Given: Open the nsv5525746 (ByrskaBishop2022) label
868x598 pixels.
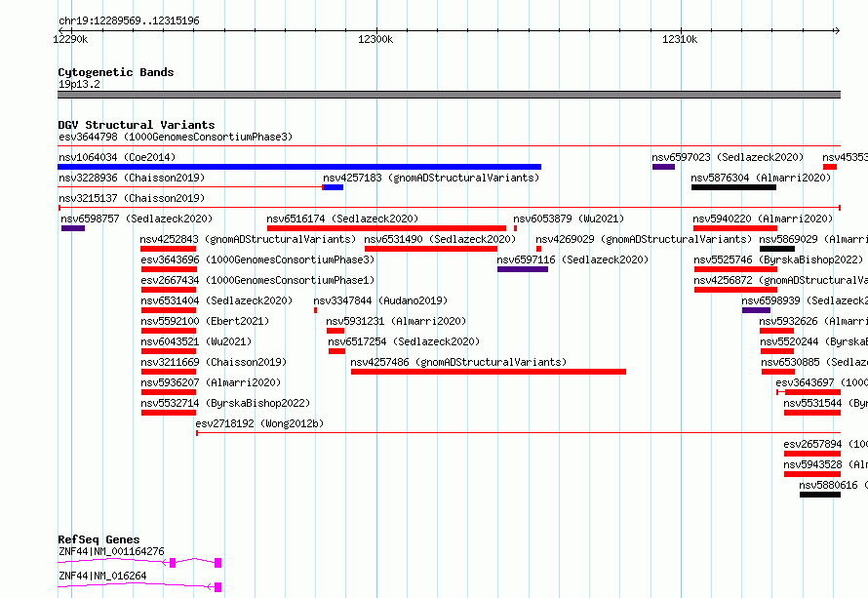Looking at the screenshot, I should pyautogui.click(x=778, y=259).
